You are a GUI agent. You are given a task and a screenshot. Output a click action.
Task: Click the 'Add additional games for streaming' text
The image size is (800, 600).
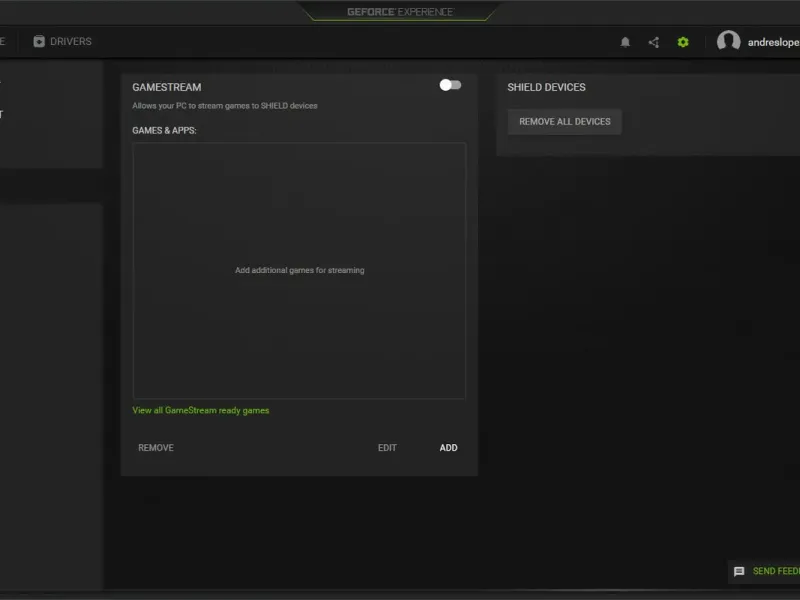299,270
